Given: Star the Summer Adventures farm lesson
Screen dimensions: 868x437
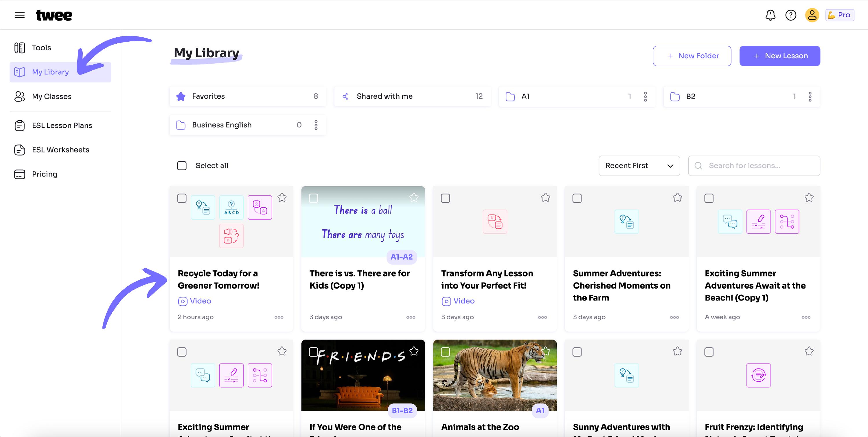Looking at the screenshot, I should point(677,198).
